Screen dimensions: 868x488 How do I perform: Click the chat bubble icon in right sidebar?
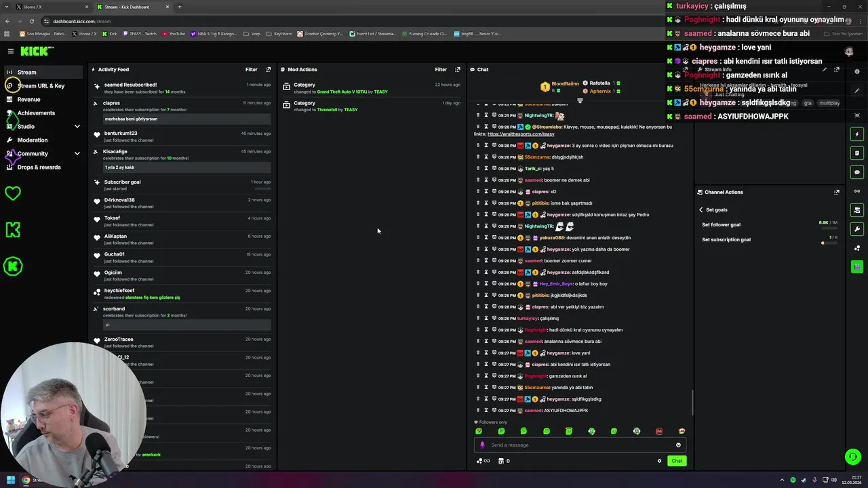pyautogui.click(x=857, y=172)
